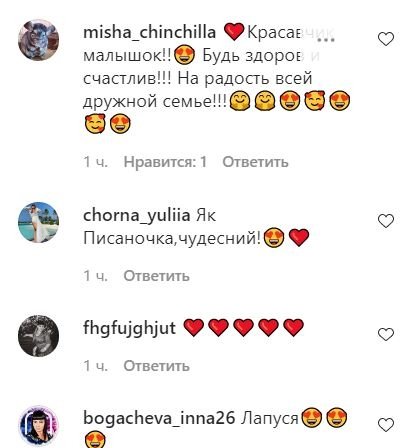Click the misha_chinchilla username

pyautogui.click(x=149, y=33)
